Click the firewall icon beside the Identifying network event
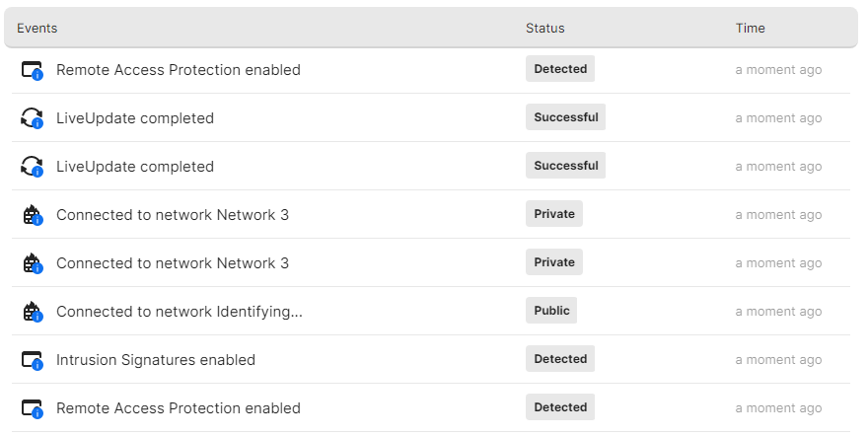Image resolution: width=868 pixels, height=436 pixels. [33, 312]
